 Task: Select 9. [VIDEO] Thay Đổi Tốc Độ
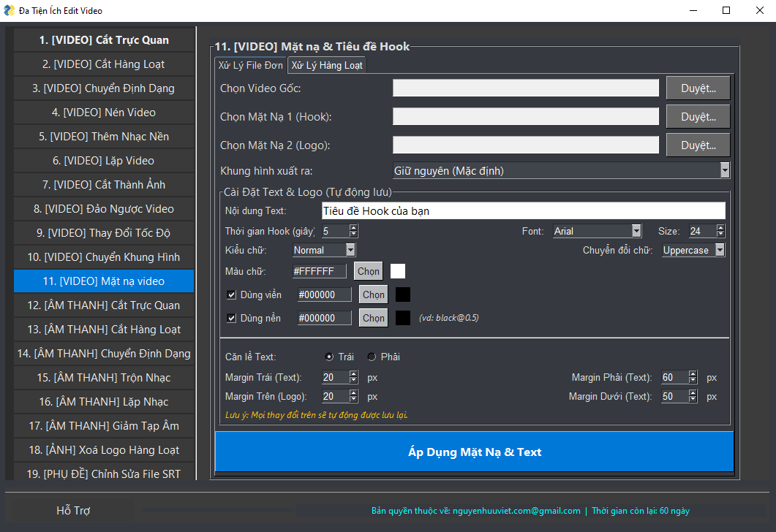point(104,233)
